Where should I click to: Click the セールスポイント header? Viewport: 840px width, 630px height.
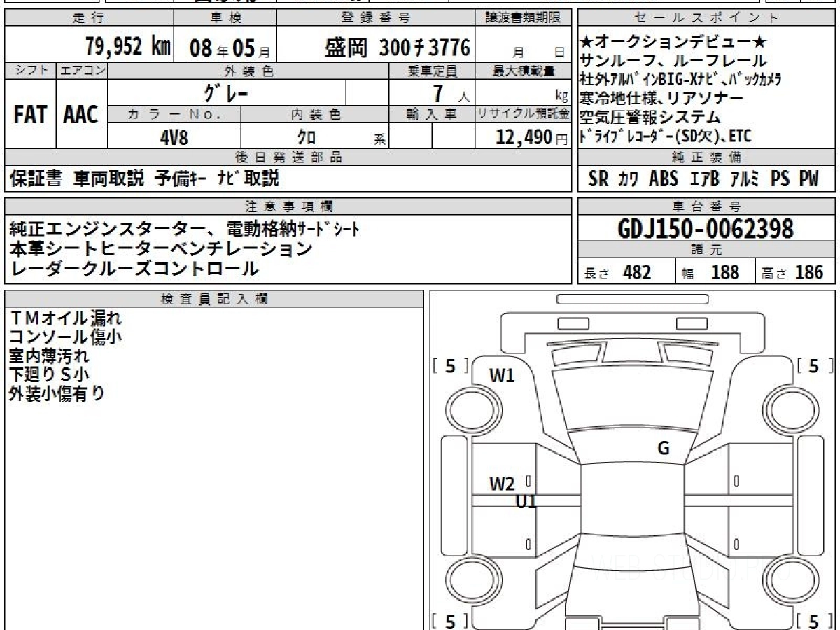click(707, 18)
